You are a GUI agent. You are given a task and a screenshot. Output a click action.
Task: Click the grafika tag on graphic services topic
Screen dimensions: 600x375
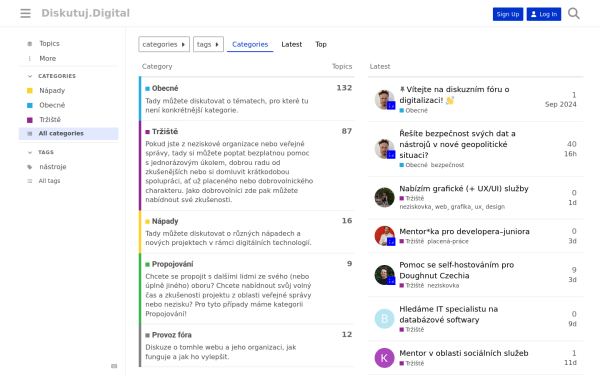point(461,207)
